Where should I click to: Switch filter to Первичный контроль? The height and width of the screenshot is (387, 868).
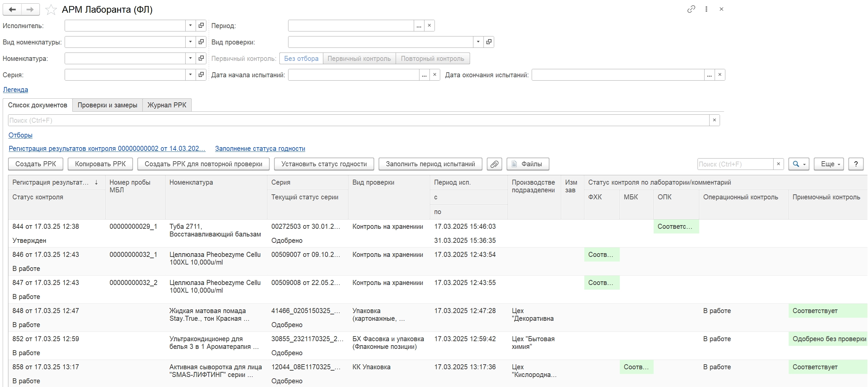coord(359,59)
